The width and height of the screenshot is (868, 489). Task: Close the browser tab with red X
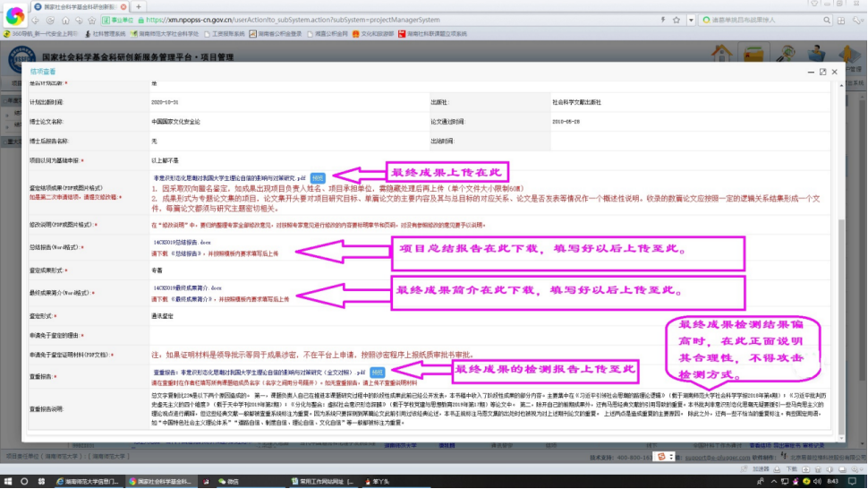123,6
